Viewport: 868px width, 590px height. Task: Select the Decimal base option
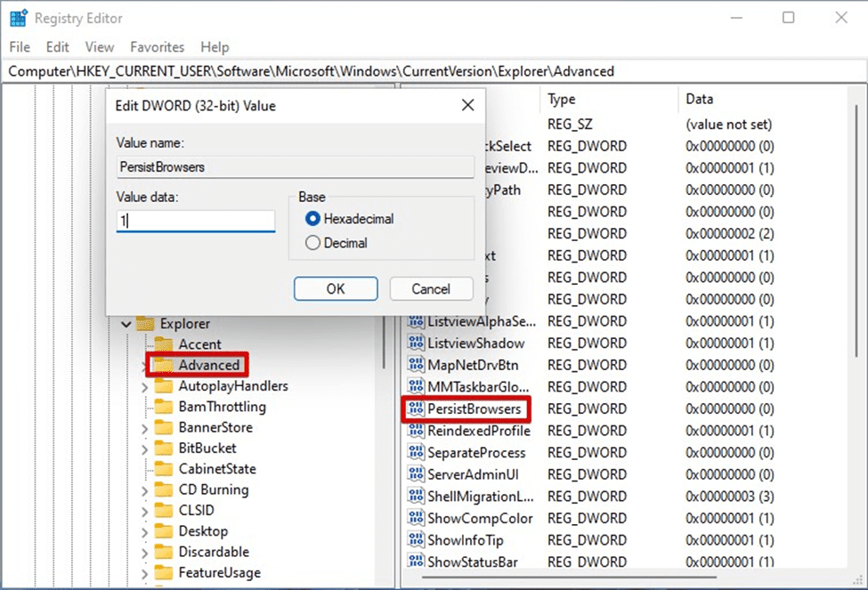point(312,243)
